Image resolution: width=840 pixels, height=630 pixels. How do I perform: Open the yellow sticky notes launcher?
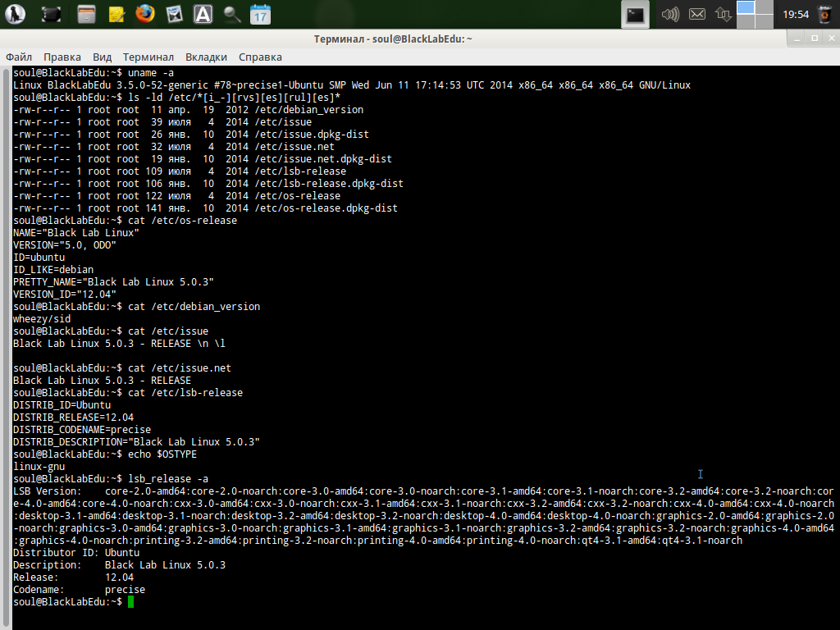(116, 14)
